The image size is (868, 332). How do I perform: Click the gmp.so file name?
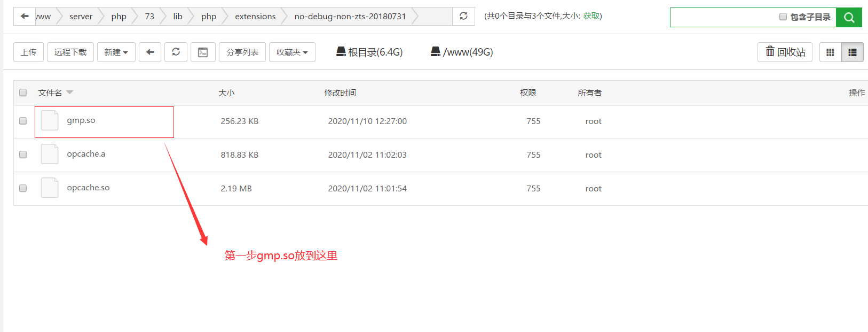coord(81,120)
